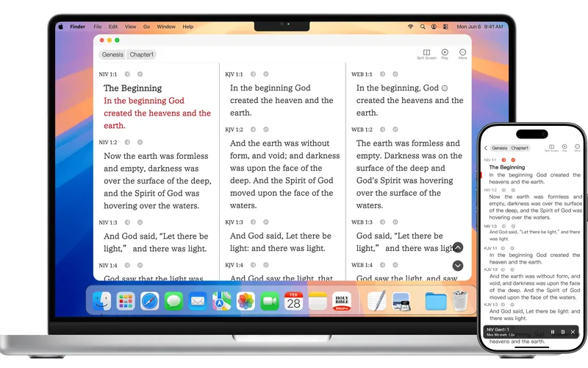
Task: Open the File menu
Action: pos(98,26)
